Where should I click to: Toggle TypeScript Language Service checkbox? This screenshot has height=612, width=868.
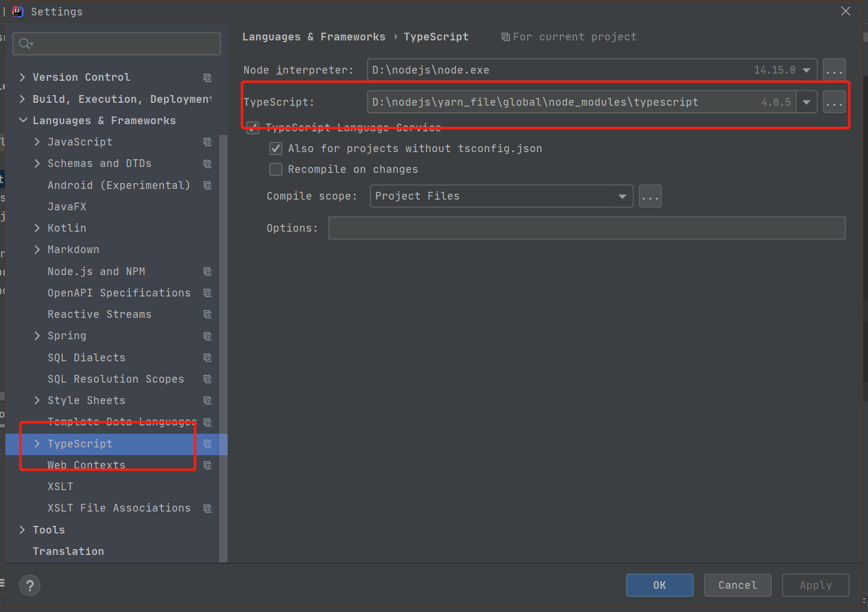pyautogui.click(x=253, y=128)
